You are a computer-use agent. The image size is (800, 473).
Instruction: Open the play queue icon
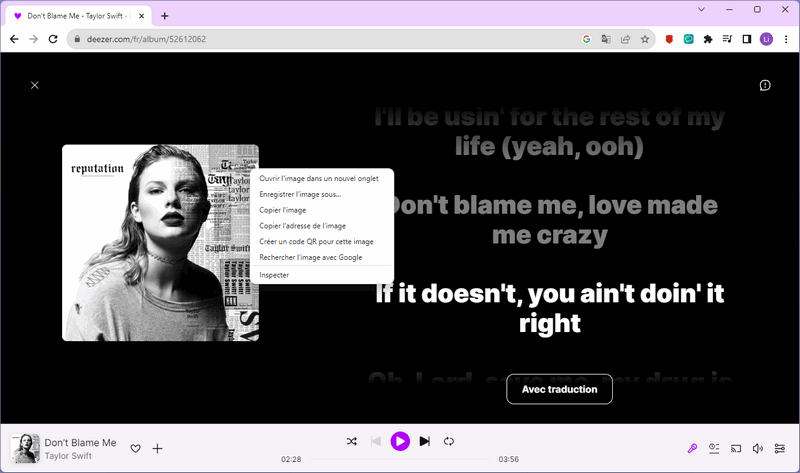point(714,449)
